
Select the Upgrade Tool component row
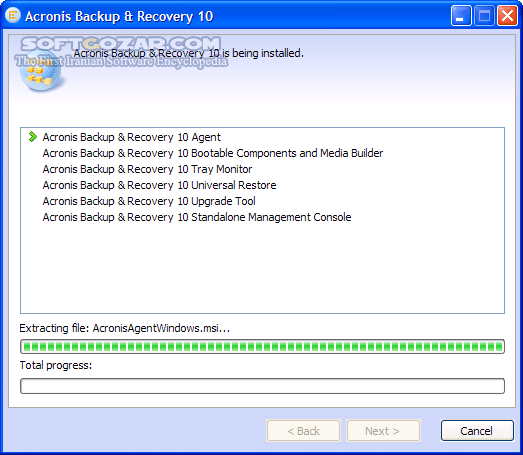(149, 201)
